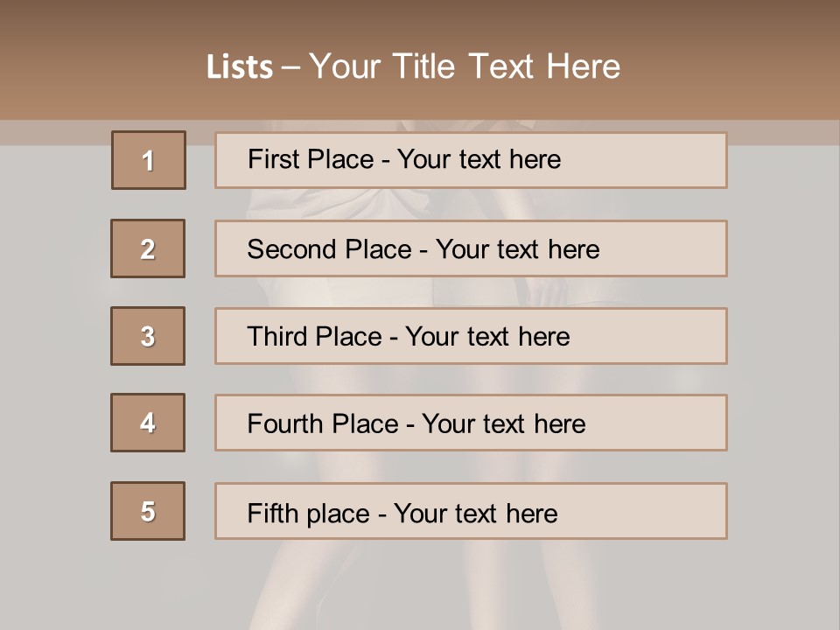
Task: Click the words "Third Place" in the list
Action: (314, 337)
